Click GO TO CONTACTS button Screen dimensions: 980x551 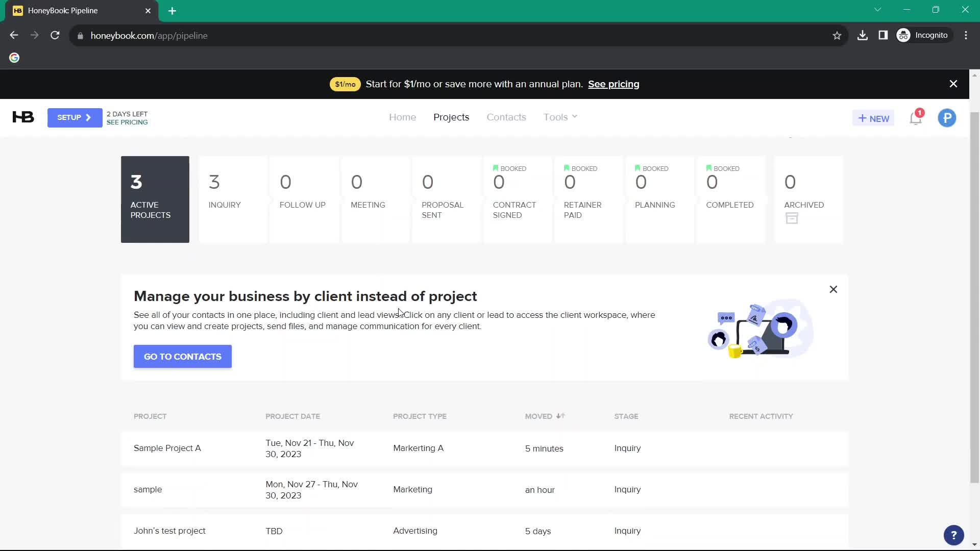(x=182, y=357)
